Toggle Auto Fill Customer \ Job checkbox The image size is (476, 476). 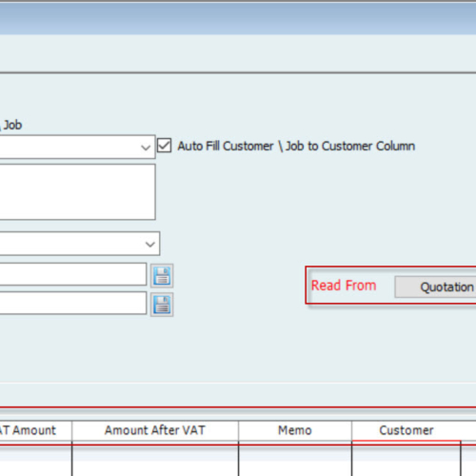pyautogui.click(x=165, y=146)
